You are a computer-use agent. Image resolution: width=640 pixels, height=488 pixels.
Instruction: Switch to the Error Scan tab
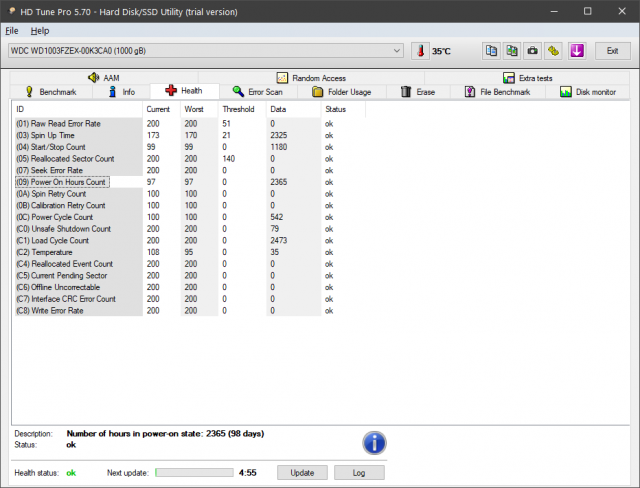(x=256, y=92)
